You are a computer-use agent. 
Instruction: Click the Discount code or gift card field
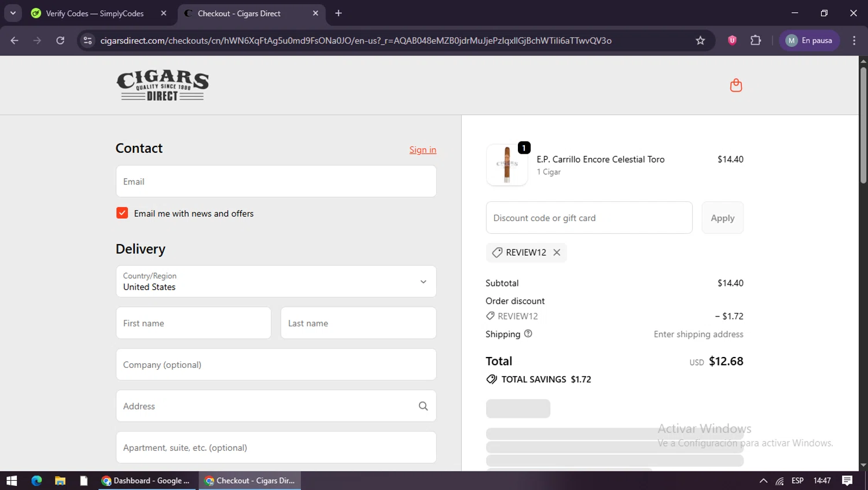click(589, 218)
